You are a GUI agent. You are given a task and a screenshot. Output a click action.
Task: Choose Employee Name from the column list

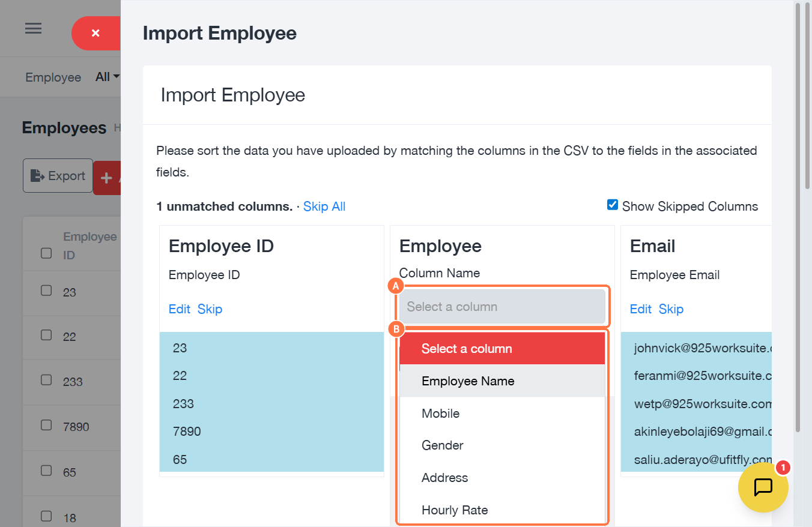pos(468,381)
